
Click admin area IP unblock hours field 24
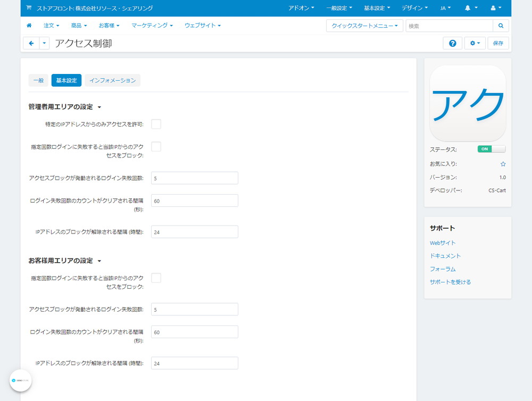pos(194,232)
